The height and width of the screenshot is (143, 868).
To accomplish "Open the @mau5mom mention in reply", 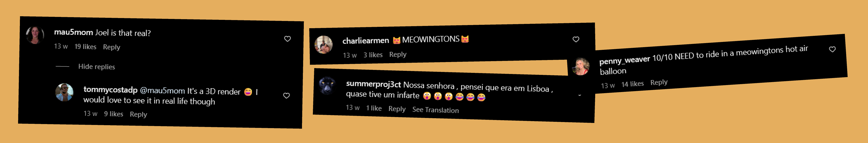I will click(162, 91).
